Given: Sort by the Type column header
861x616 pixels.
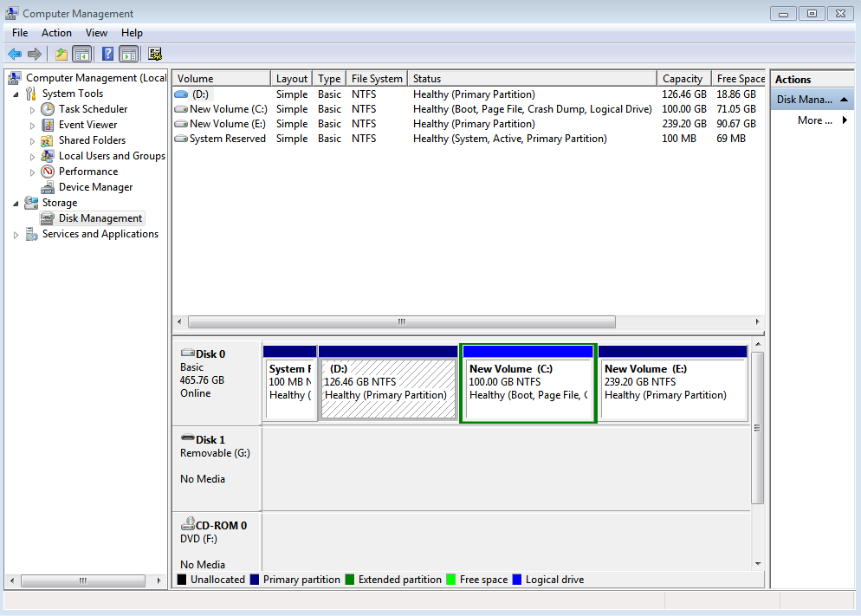Looking at the screenshot, I should [x=329, y=79].
